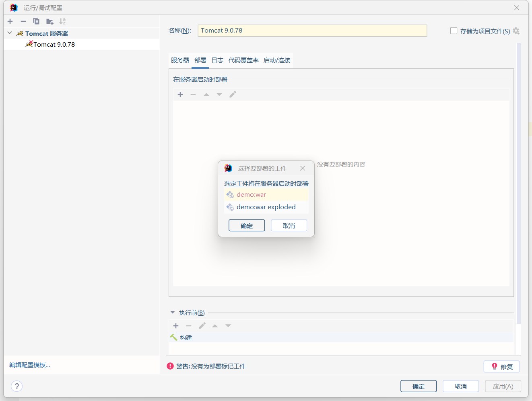Switch to the 日志 tab

pos(217,60)
